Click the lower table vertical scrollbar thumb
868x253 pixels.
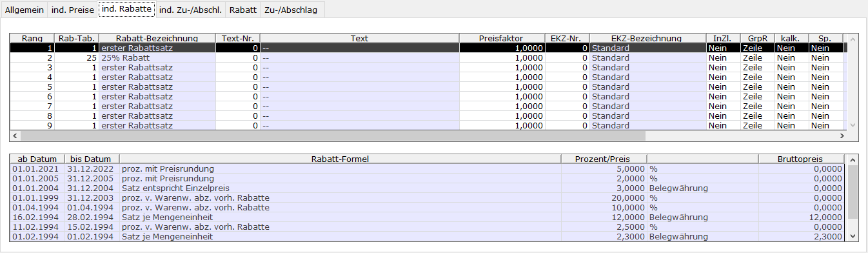pyautogui.click(x=853, y=192)
